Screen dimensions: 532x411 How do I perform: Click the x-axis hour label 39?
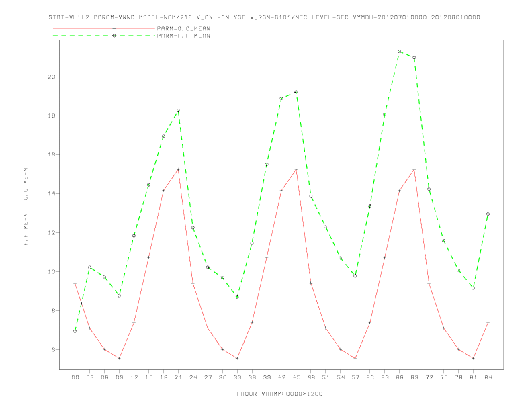pos(267,377)
